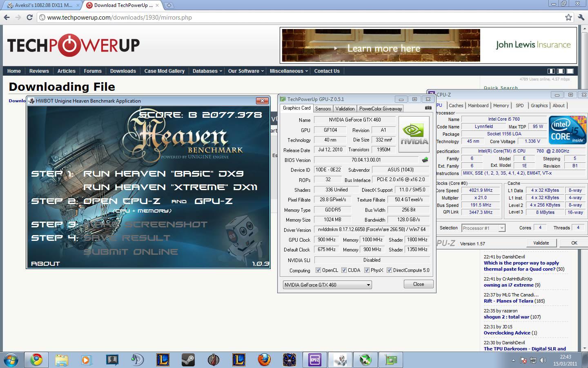Toggle the OpenCL checkbox in GPU-Z
This screenshot has width=588, height=368.
pos(318,270)
